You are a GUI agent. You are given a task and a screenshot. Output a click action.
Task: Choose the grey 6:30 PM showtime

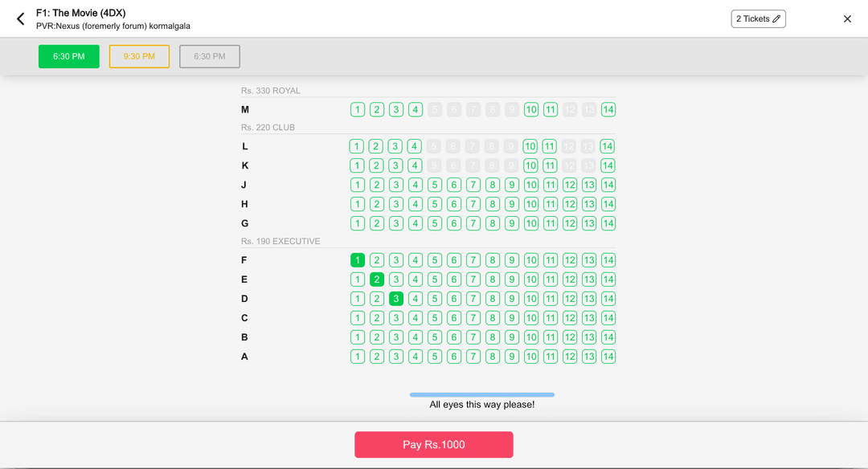[x=210, y=57]
